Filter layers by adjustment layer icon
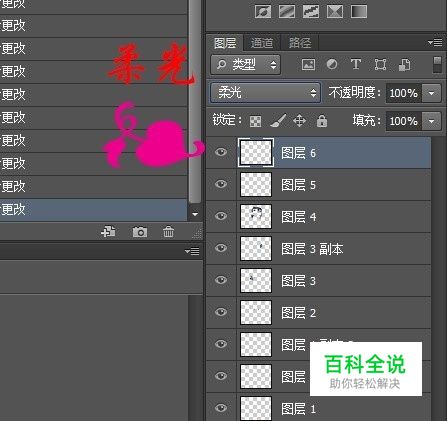Screen dimensions: 447x421 coord(332,64)
